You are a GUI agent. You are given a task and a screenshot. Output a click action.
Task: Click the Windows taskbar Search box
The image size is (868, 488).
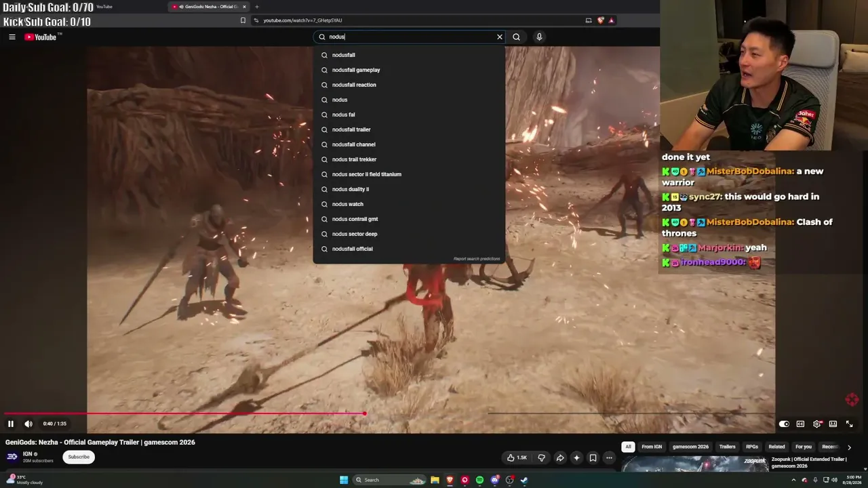[x=390, y=481]
